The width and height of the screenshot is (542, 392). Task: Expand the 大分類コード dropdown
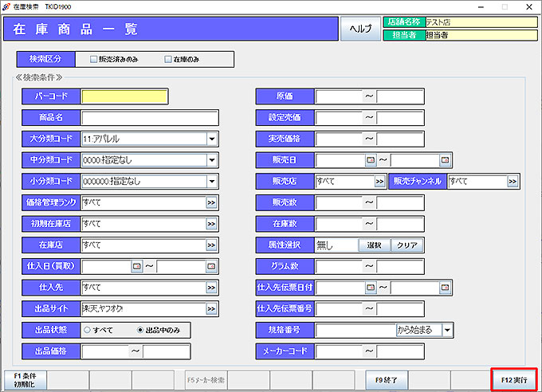click(212, 139)
